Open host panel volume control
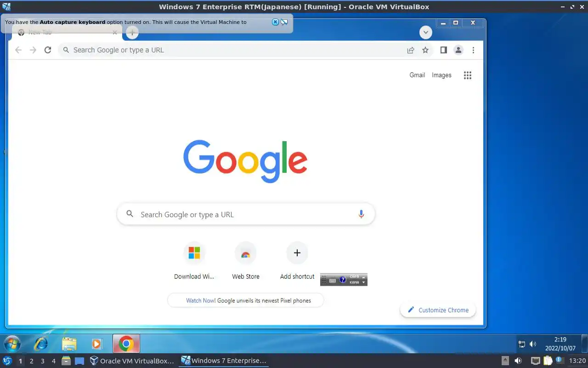This screenshot has width=588, height=368. [518, 361]
